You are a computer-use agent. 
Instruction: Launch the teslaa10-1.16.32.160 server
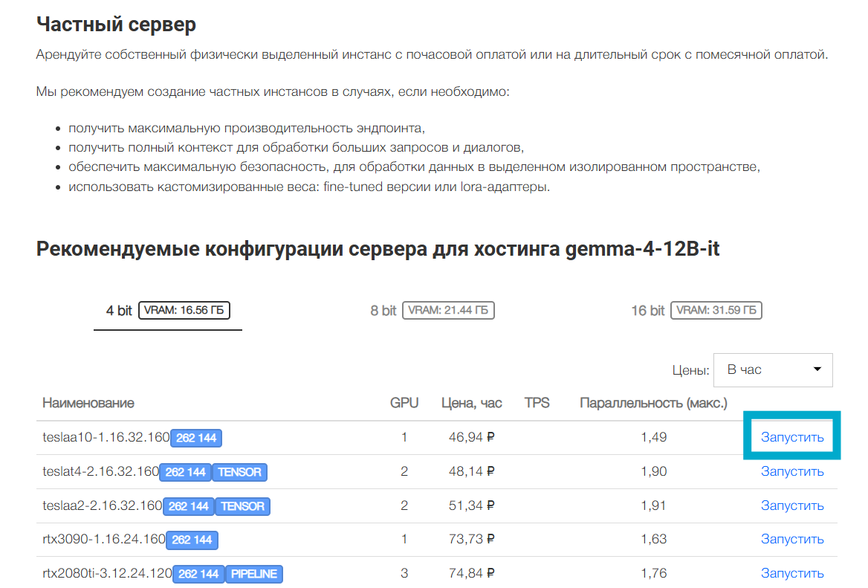(792, 437)
